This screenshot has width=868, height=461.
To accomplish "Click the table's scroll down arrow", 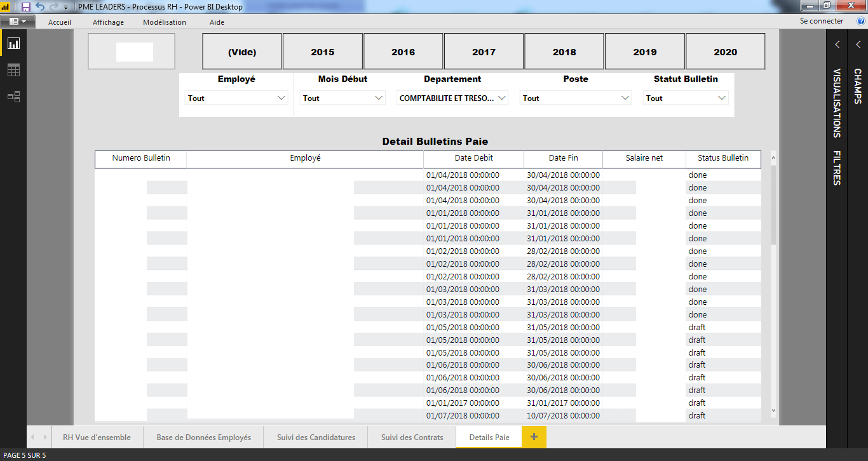I will tap(773, 411).
